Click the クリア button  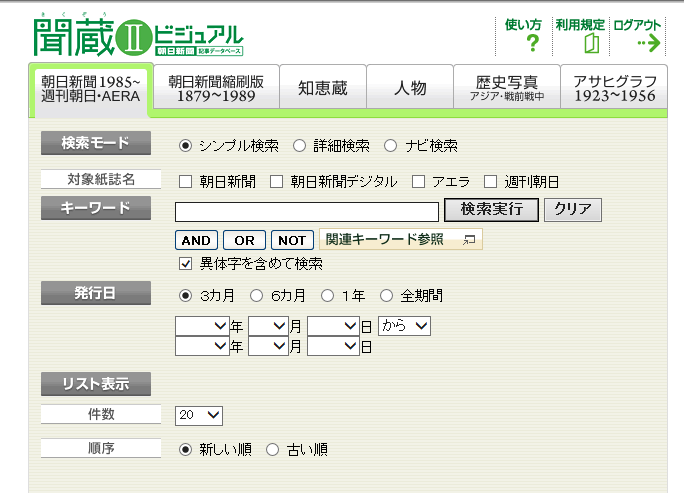point(573,210)
